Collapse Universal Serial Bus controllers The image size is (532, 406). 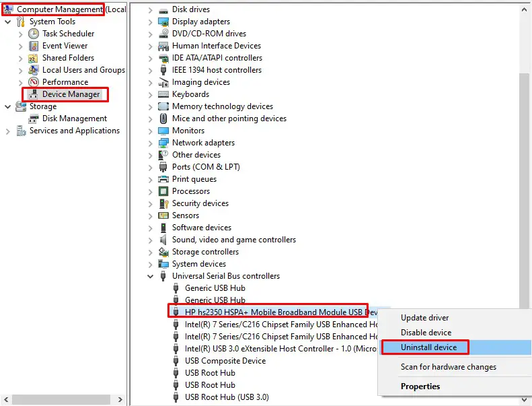[x=150, y=276]
